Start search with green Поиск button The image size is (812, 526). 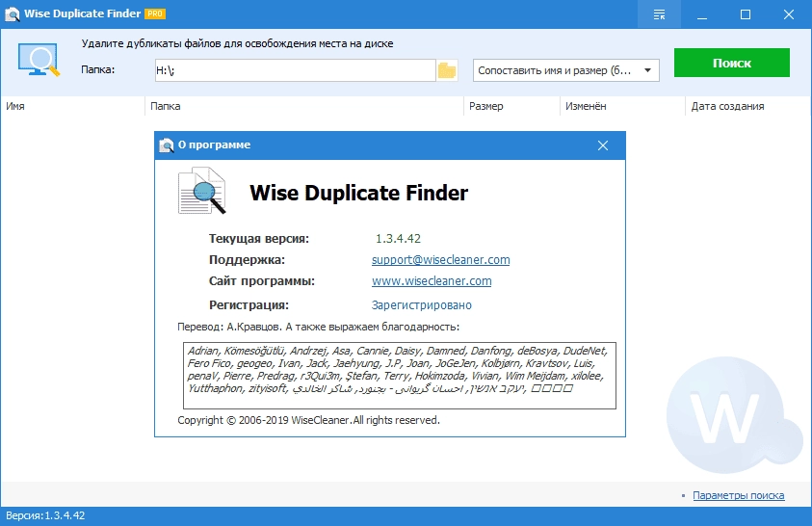point(732,63)
